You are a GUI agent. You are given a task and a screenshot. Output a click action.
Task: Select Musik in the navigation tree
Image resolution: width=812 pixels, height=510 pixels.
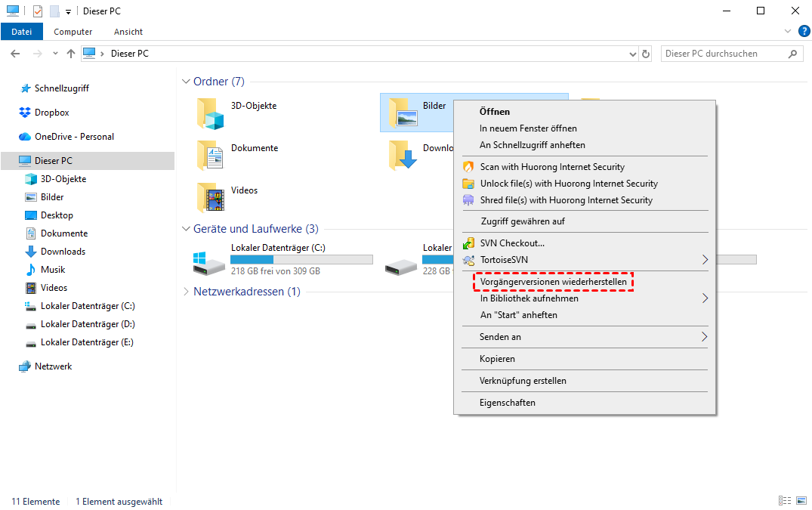click(53, 270)
